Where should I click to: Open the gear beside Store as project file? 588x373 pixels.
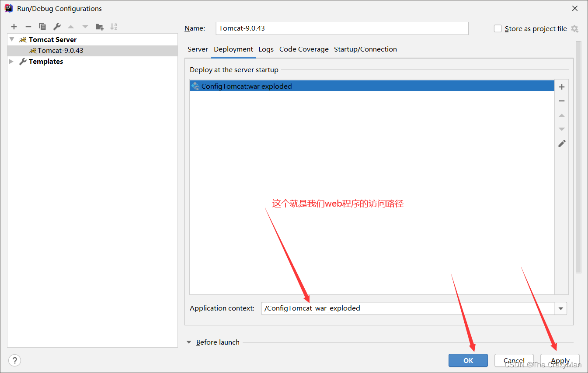point(574,29)
